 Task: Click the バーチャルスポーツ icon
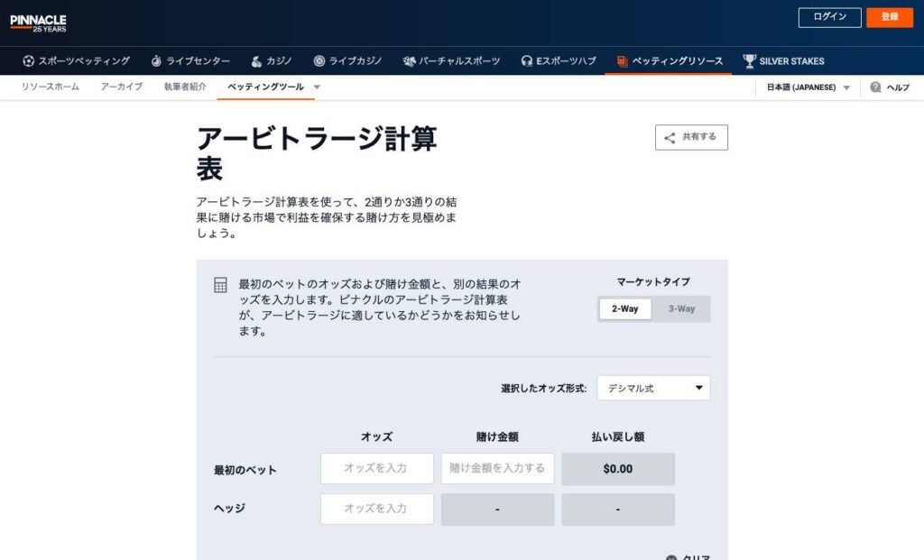tap(410, 61)
